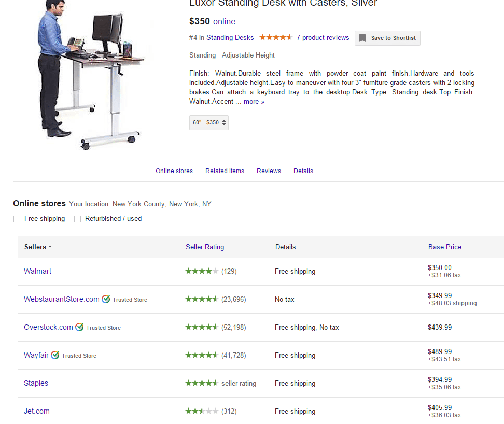Click the rating stars for WebstaurantStore.com
Image resolution: width=504 pixels, height=424 pixels.
[202, 300]
